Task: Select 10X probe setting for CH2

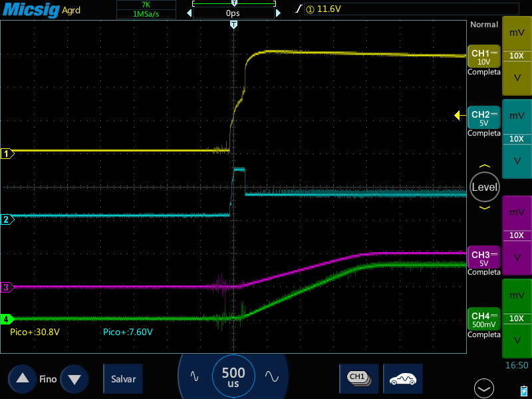Action: [517, 139]
